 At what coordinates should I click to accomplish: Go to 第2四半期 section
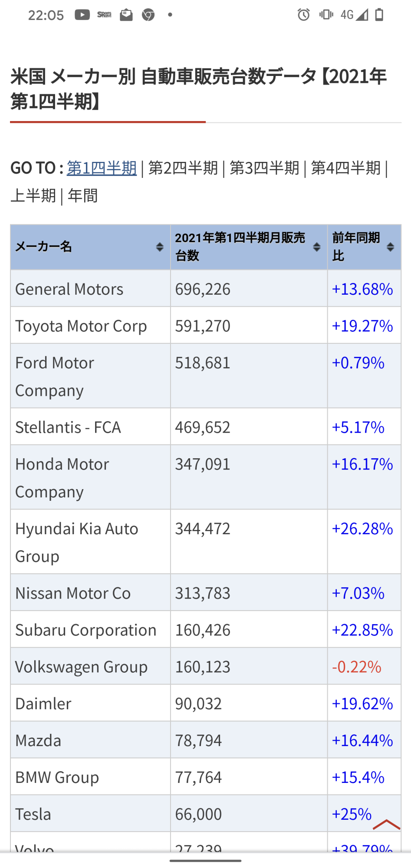click(183, 168)
